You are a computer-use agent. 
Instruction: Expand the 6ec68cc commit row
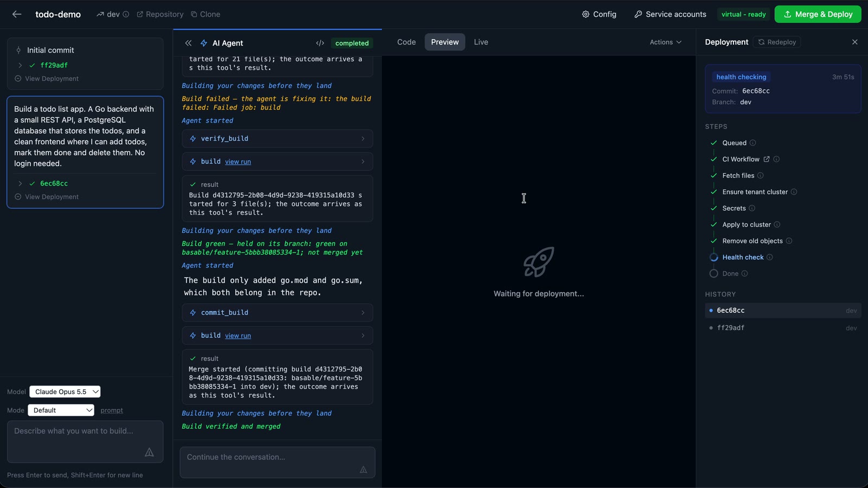point(20,183)
